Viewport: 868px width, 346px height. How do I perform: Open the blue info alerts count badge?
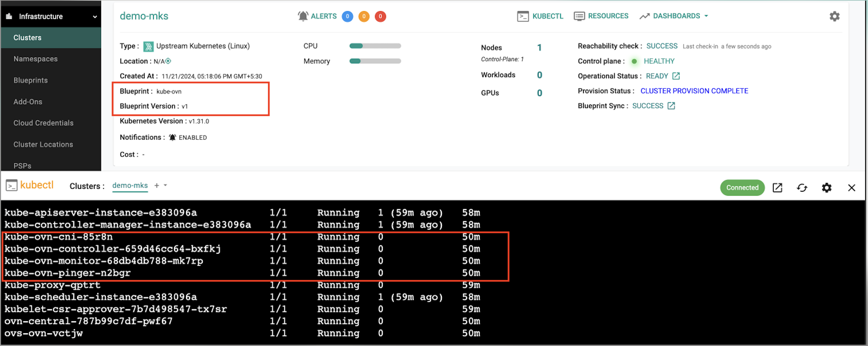pyautogui.click(x=347, y=16)
